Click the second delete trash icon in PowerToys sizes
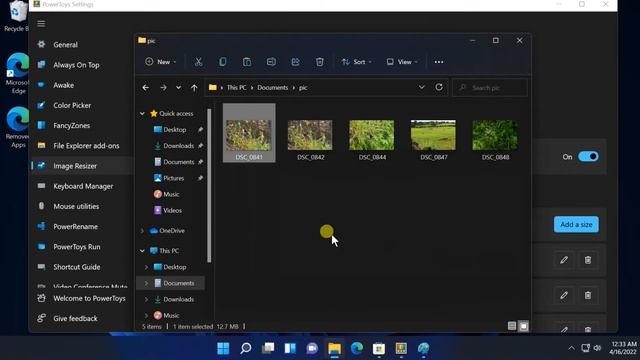 click(x=588, y=295)
